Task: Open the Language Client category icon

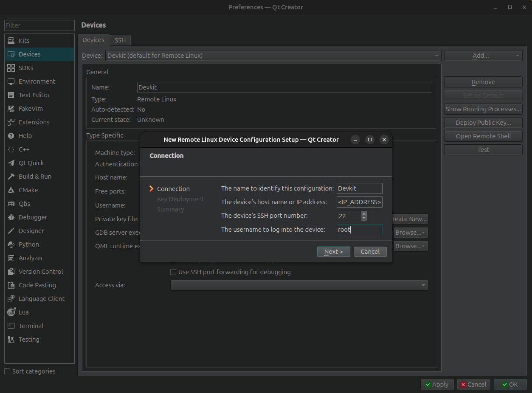Action: [x=11, y=299]
